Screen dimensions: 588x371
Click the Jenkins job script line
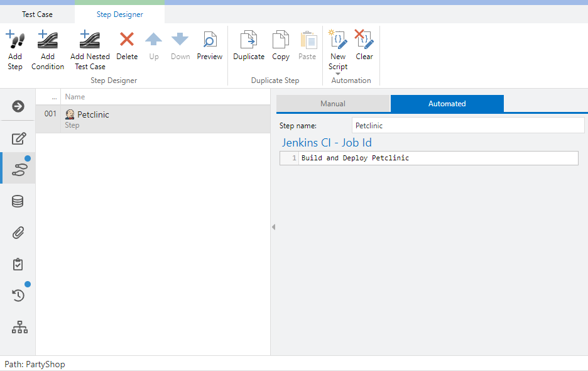(x=438, y=158)
